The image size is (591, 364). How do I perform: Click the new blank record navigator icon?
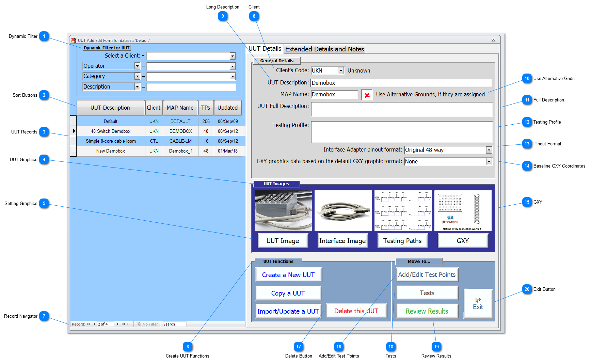(x=129, y=324)
